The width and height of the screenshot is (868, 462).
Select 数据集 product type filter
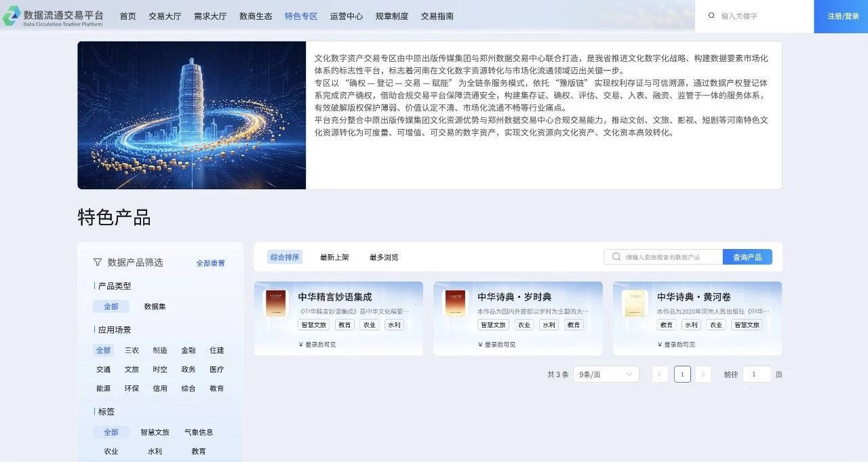155,307
